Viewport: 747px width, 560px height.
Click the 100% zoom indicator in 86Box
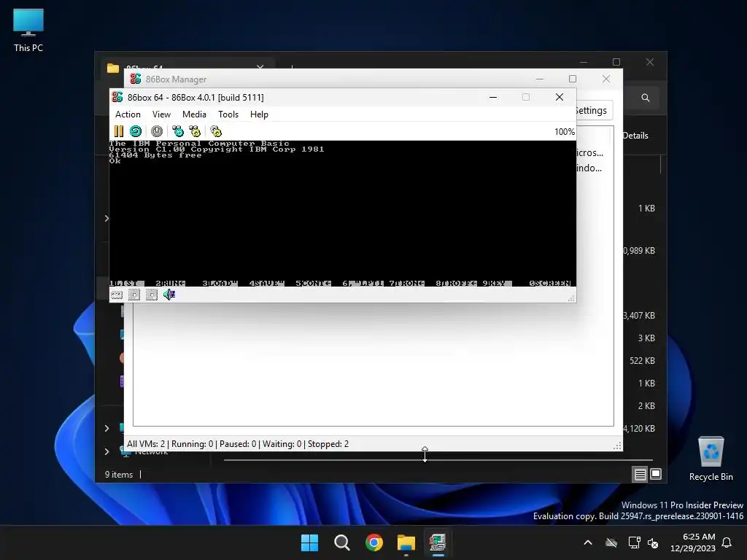pos(565,132)
